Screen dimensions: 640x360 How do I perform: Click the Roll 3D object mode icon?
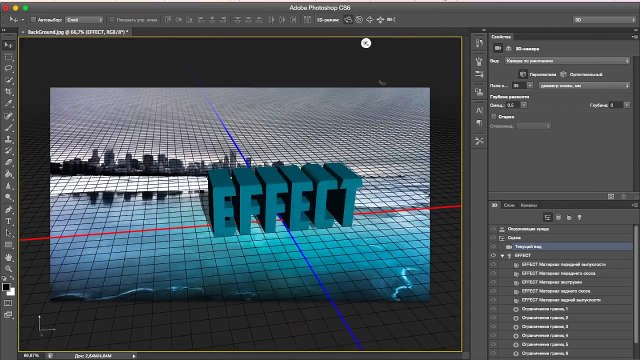point(359,20)
